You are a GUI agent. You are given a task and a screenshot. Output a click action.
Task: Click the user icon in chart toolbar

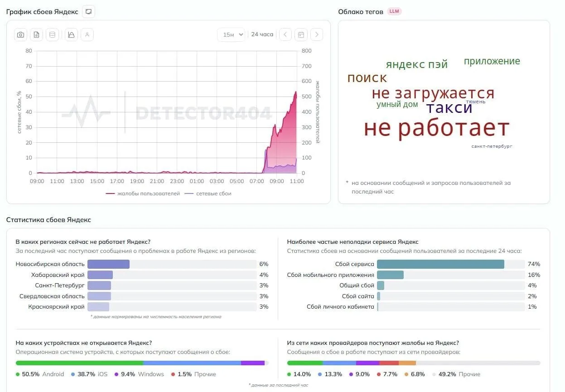coord(87,34)
